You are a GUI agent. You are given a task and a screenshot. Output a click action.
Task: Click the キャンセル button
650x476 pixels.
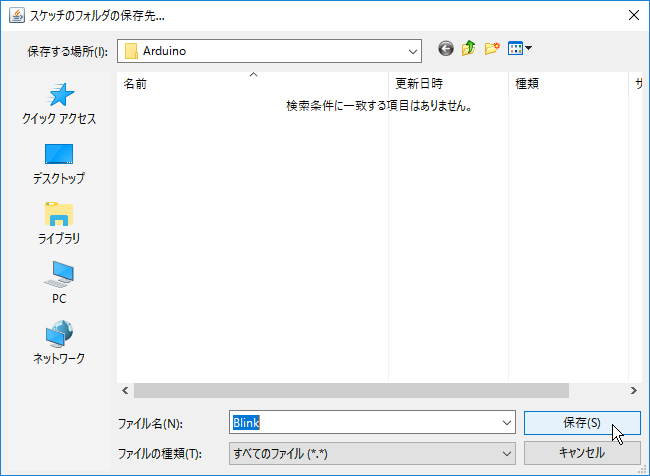point(581,453)
